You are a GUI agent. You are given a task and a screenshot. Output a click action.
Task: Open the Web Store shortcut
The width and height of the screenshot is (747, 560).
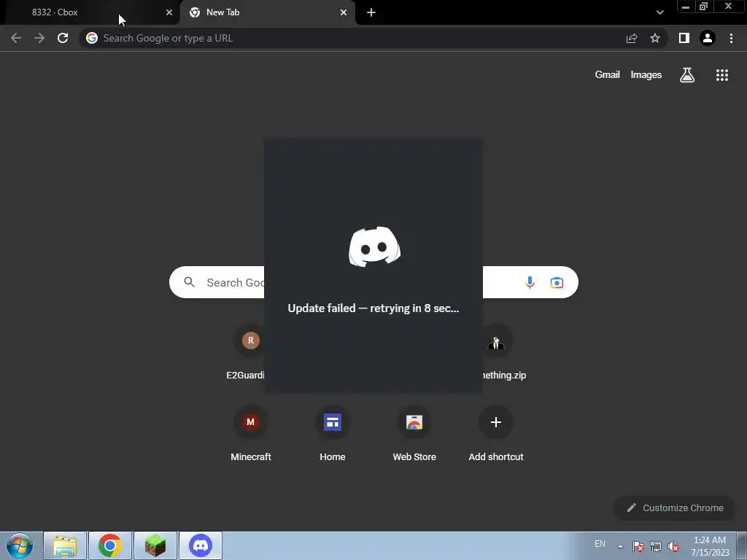[x=414, y=435]
